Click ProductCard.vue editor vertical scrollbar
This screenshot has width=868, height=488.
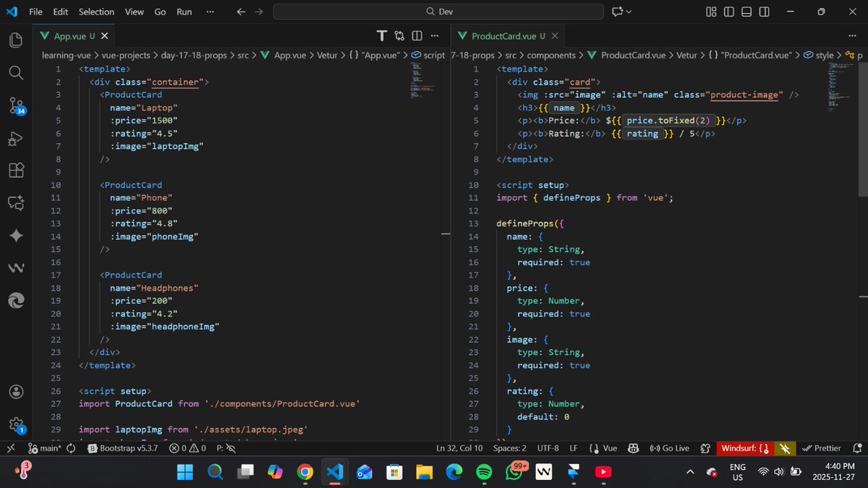point(864,130)
